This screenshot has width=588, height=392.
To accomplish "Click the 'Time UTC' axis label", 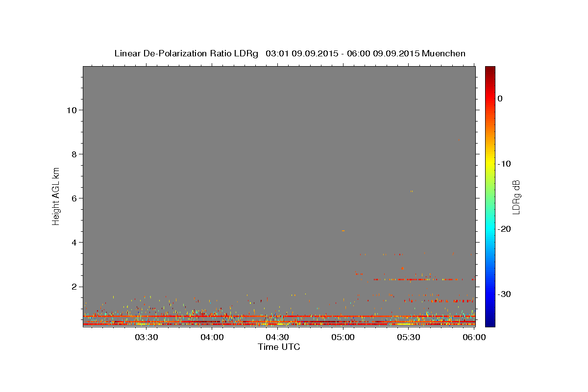I will coord(279,347).
